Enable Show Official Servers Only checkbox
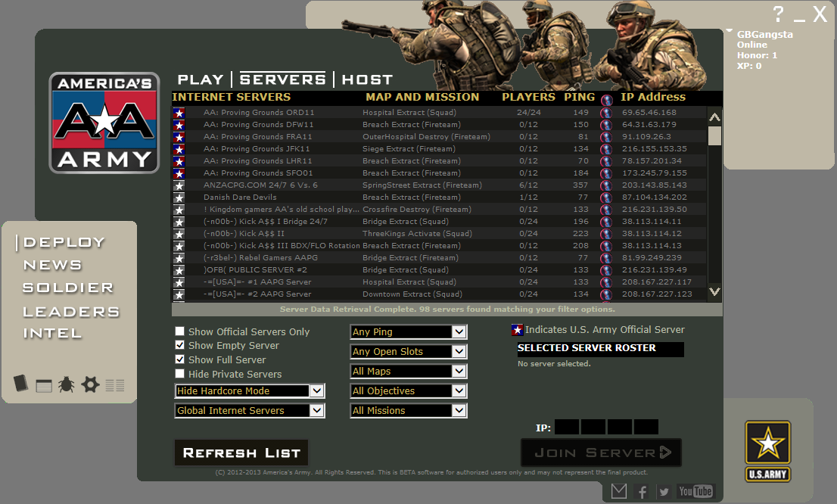837x504 pixels. click(180, 331)
